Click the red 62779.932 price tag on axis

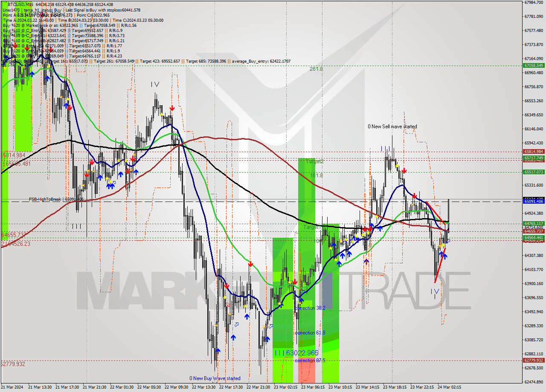533,360
